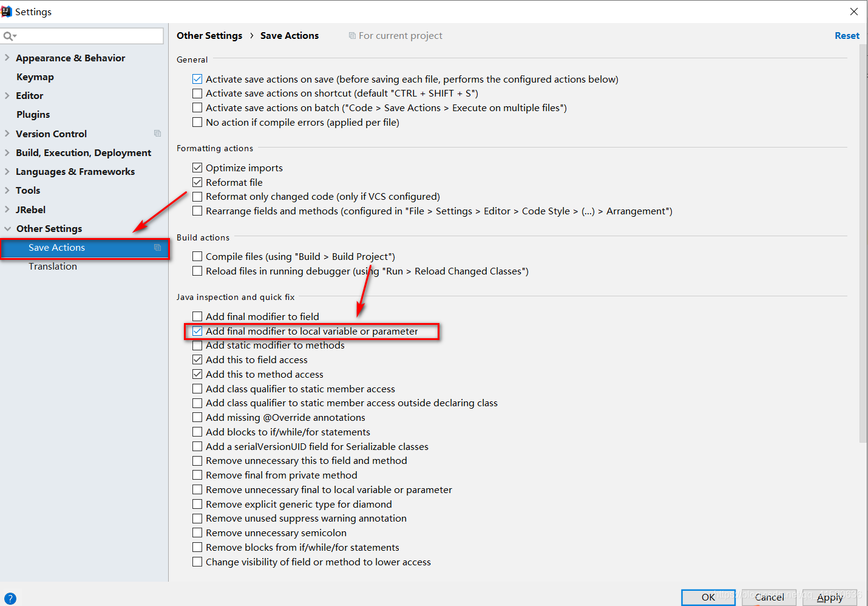
Task: Check Reload files in running debugger
Action: click(197, 271)
